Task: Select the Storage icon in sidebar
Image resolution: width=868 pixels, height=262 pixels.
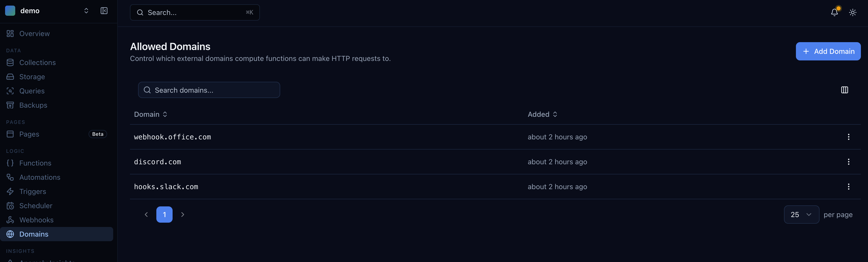Action: pos(10,76)
